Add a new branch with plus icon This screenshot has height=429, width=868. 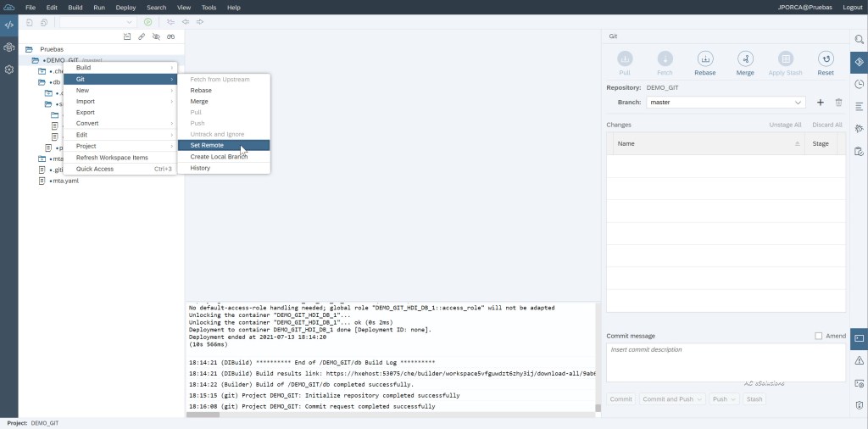[820, 103]
